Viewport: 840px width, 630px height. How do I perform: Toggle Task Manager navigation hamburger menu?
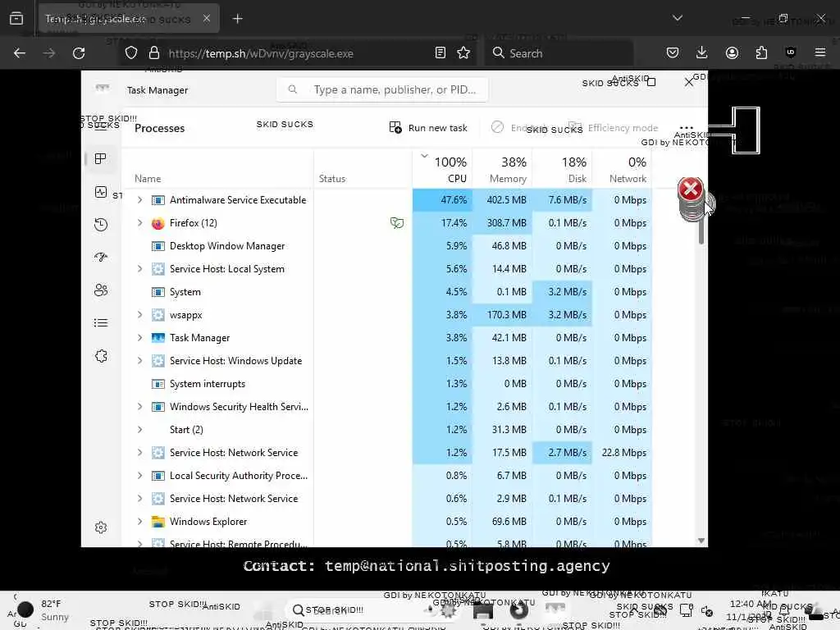coord(100,129)
